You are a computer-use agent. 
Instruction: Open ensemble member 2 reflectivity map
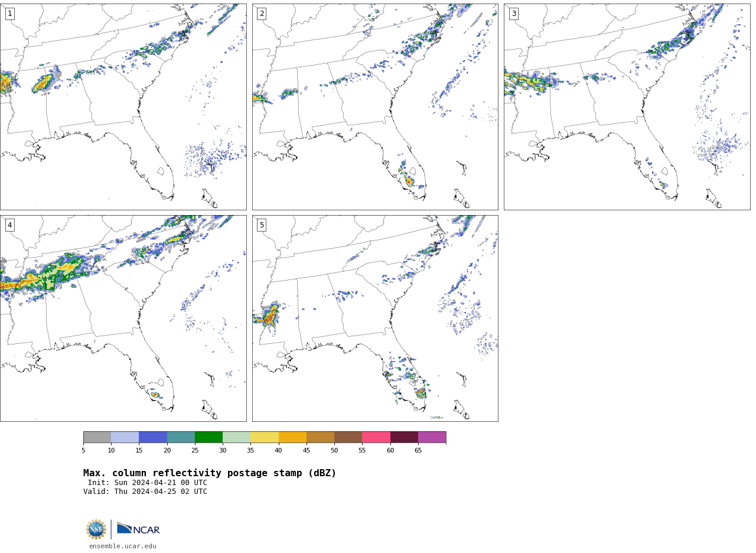click(x=375, y=107)
